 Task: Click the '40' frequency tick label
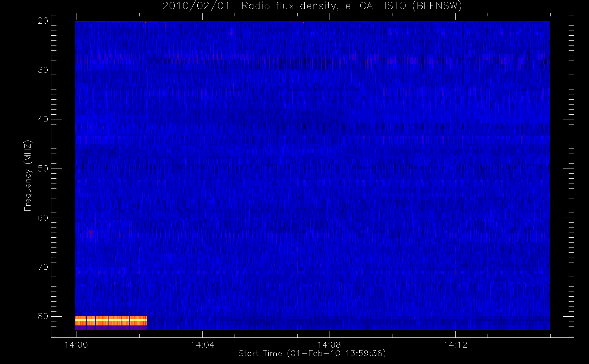tap(43, 119)
